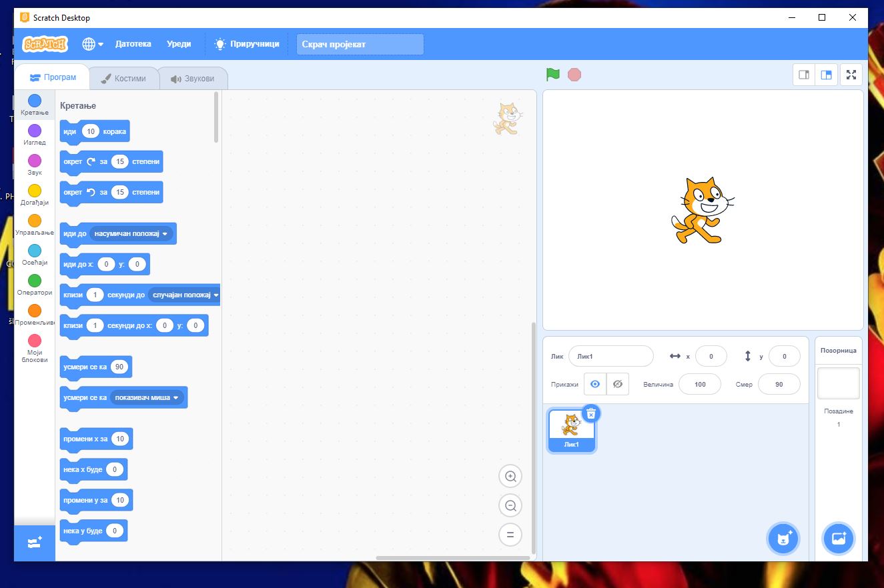Viewport: 884px width, 588px height.
Task: Open the language globe menu
Action: 93,44
